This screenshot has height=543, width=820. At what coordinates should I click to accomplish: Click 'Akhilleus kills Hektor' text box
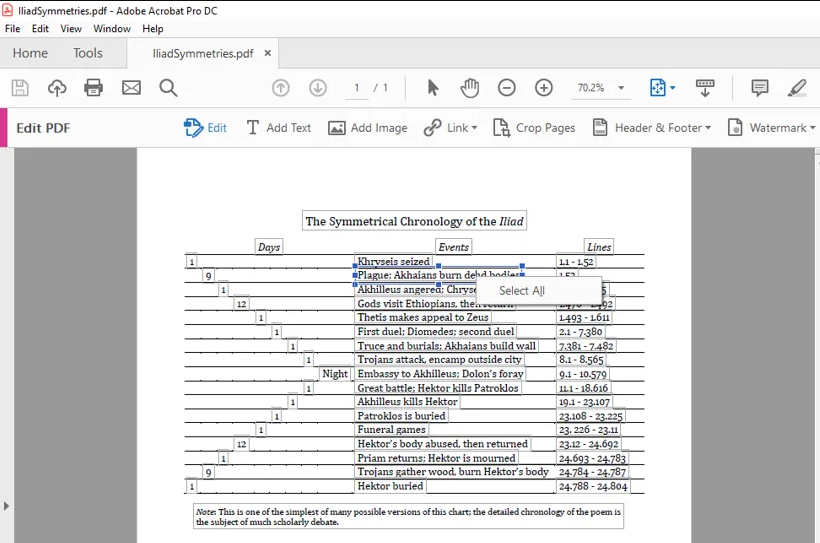pyautogui.click(x=407, y=401)
